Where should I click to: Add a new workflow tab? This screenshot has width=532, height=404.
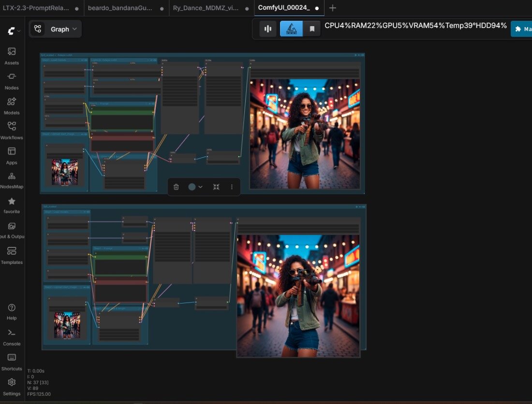pyautogui.click(x=333, y=8)
